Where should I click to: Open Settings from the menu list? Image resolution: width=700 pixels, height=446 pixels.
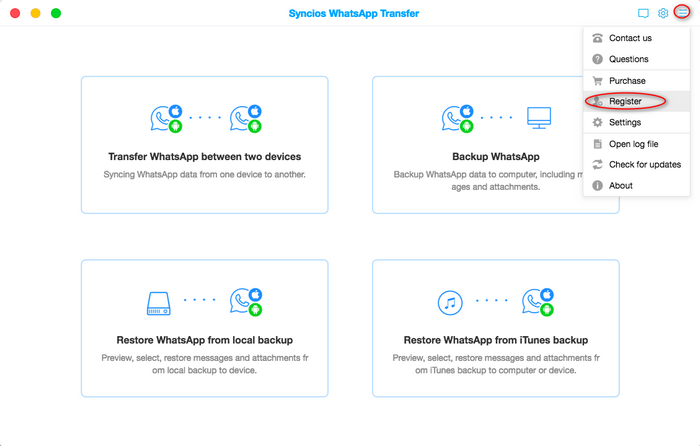[636, 122]
